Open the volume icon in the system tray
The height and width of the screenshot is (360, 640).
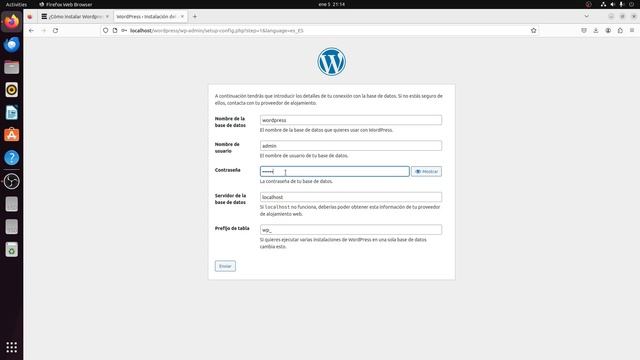(613, 4)
